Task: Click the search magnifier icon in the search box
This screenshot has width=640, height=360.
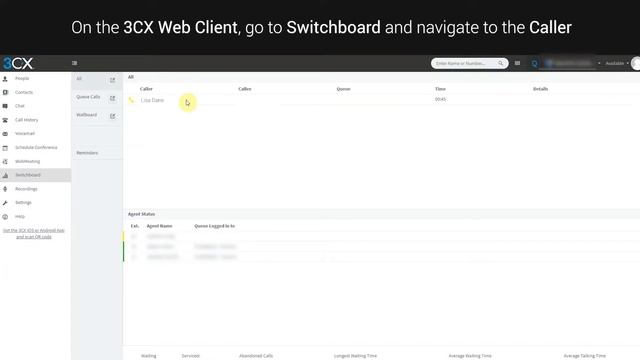Action: 500,63
